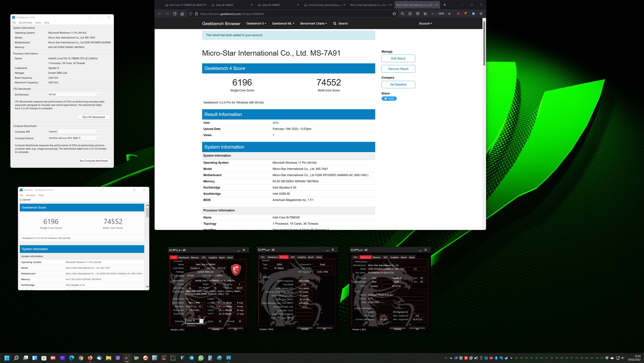Viewport: 644px width, 363px height.
Task: Click Validate in CPU-Z Memory window
Action: (305, 329)
